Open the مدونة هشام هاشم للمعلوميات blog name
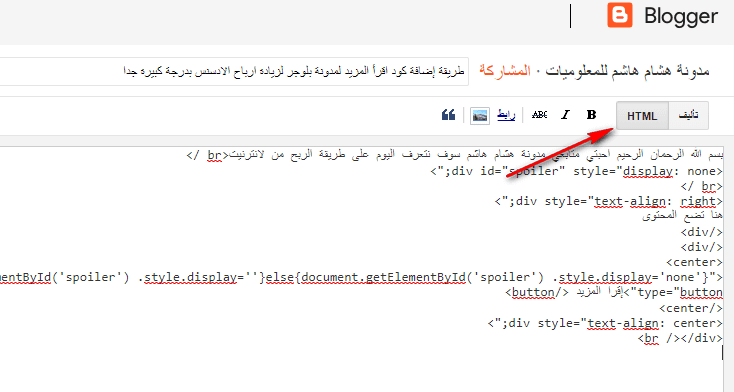Viewport: 734px width, 392px height. coord(628,71)
